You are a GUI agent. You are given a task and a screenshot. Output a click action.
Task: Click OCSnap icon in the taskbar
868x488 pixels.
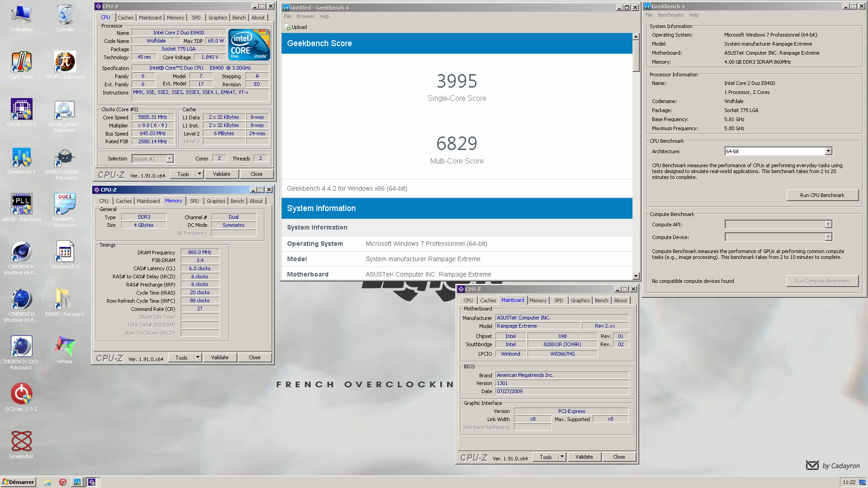pyautogui.click(x=62, y=482)
